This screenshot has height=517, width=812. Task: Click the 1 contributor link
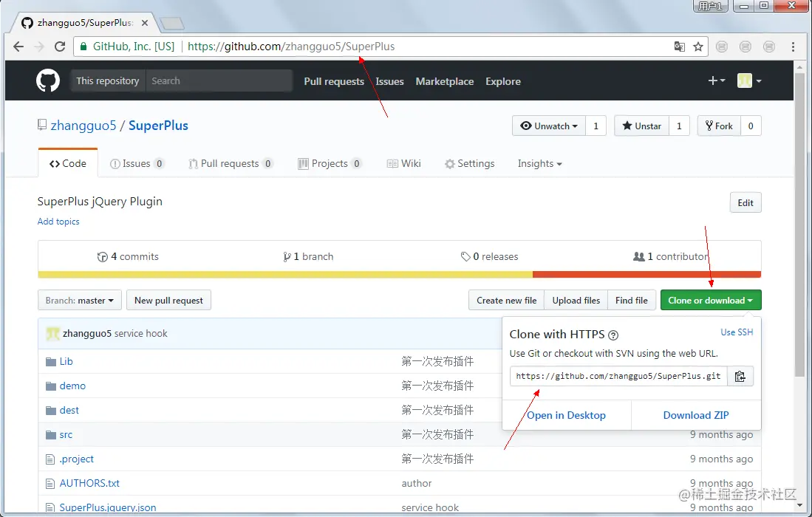click(670, 257)
